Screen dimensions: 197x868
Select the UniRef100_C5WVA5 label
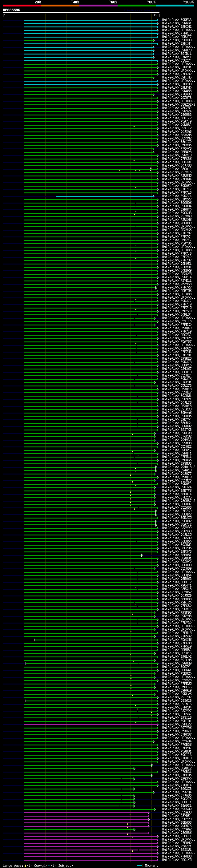(177, 145)
